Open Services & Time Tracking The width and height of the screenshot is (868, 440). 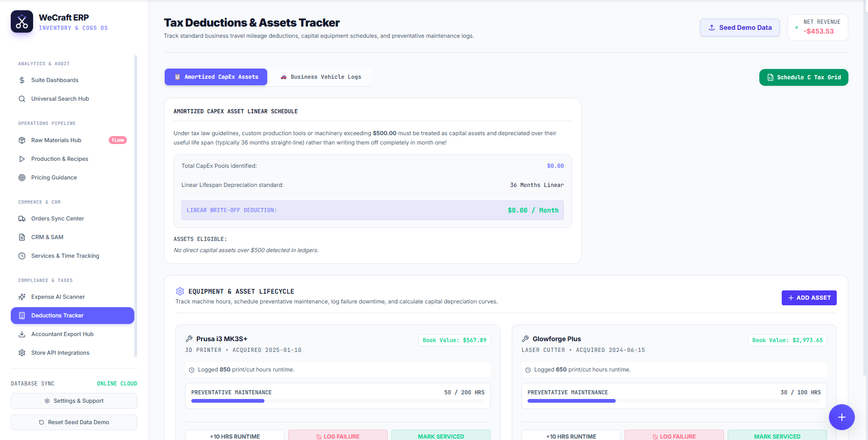72,256
